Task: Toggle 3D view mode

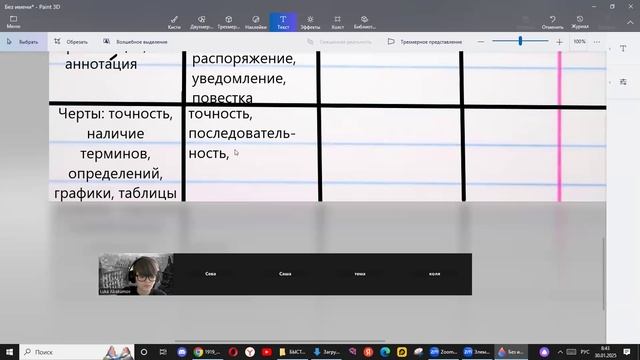Action: pyautogui.click(x=424, y=42)
